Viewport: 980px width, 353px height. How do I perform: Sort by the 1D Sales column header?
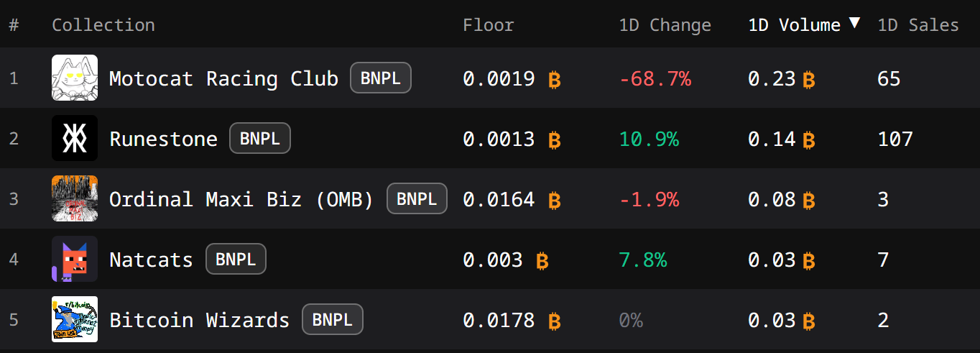coord(918,25)
